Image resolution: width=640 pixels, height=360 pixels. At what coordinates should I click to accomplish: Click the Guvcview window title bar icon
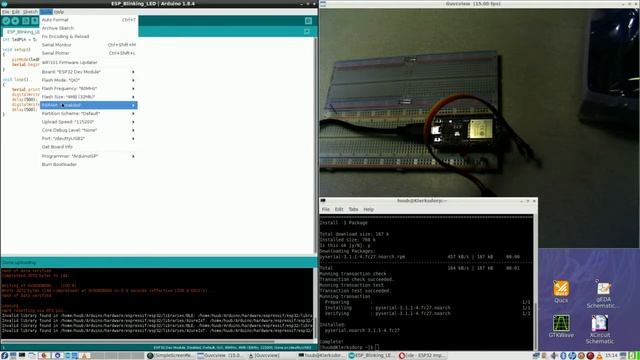coord(323,3)
